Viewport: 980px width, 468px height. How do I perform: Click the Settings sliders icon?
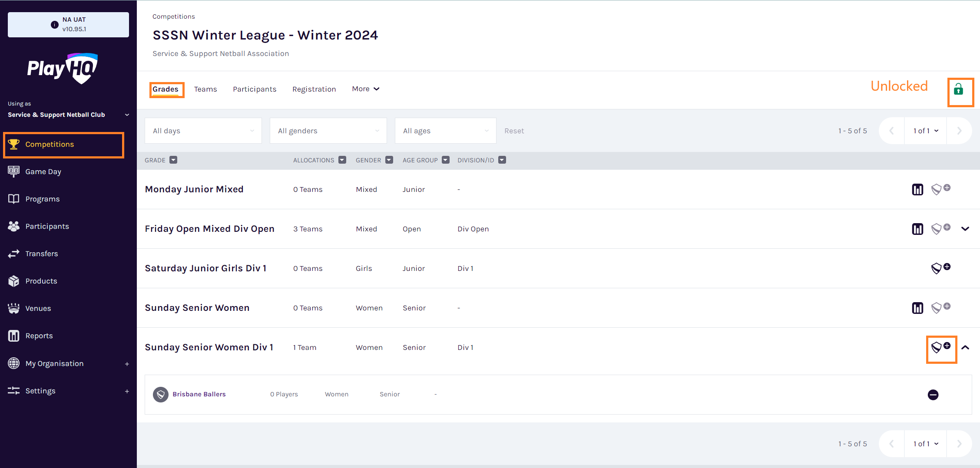[x=14, y=391]
